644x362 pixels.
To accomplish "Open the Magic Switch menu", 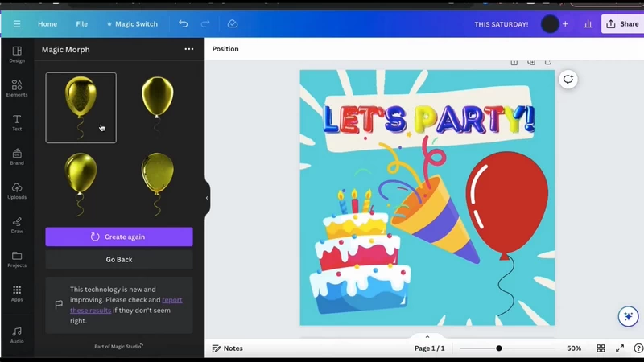I will tap(132, 24).
